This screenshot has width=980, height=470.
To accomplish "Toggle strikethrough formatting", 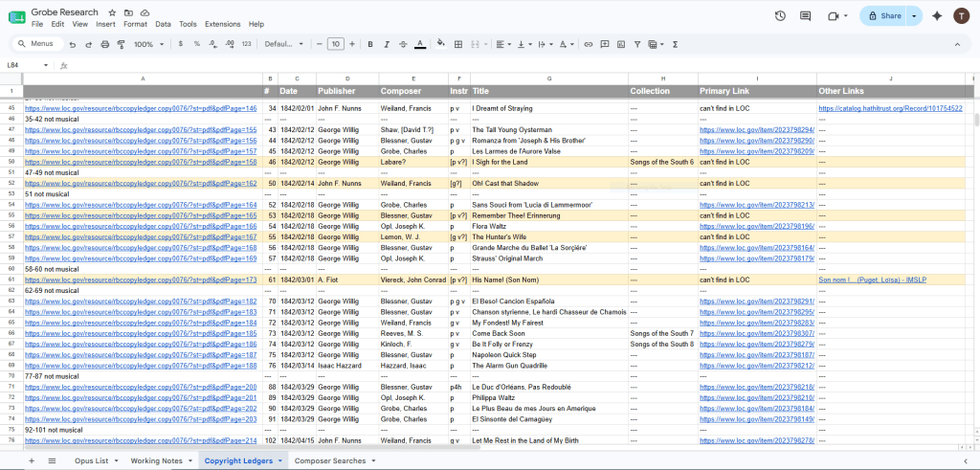I will coord(403,44).
